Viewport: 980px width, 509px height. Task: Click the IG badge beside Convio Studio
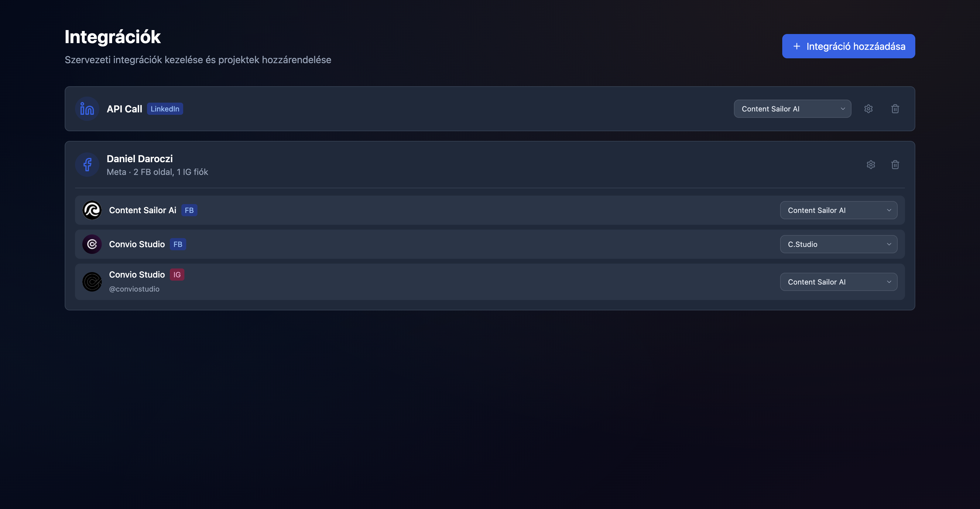(x=177, y=275)
